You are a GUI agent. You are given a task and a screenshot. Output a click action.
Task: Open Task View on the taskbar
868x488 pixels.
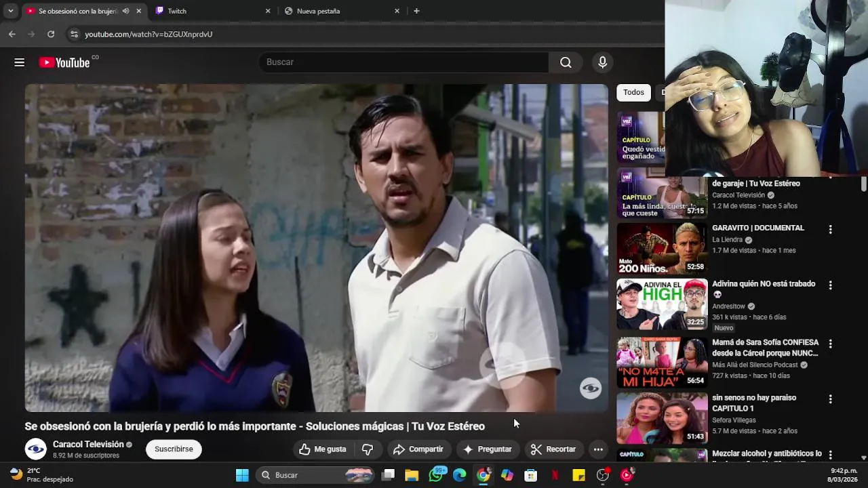[x=388, y=475]
